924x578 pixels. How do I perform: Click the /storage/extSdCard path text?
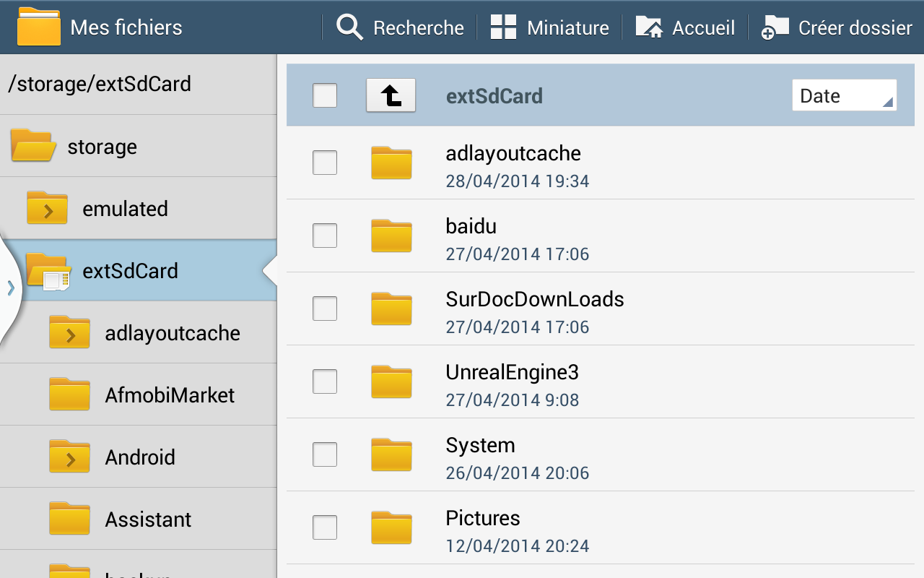point(100,84)
